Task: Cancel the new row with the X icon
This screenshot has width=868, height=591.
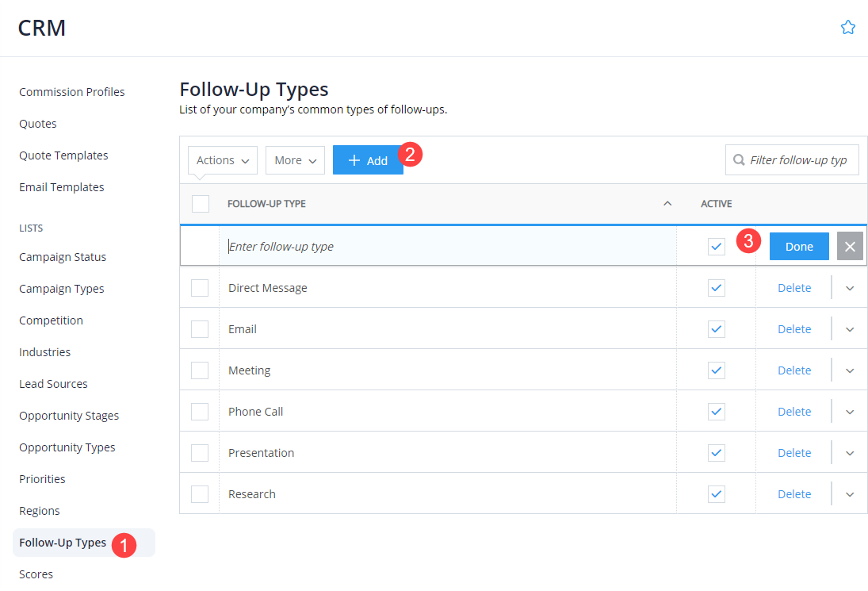Action: click(849, 246)
